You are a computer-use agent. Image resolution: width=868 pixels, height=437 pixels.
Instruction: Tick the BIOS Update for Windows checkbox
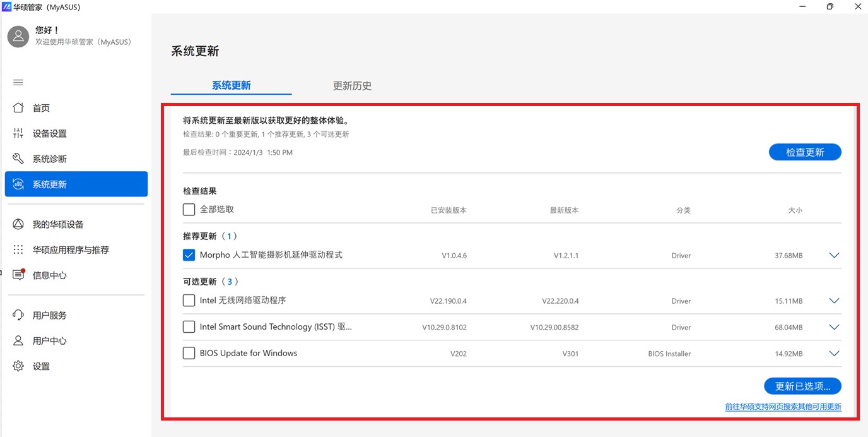189,353
